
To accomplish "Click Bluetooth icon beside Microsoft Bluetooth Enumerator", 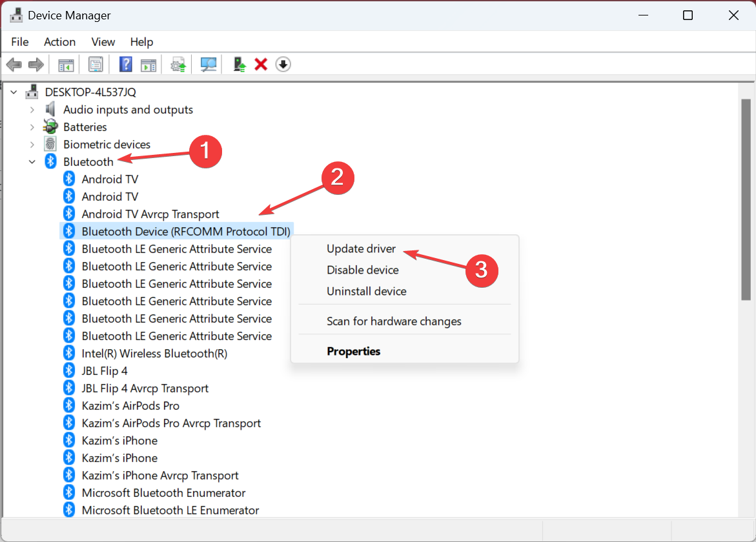I will coord(69,492).
